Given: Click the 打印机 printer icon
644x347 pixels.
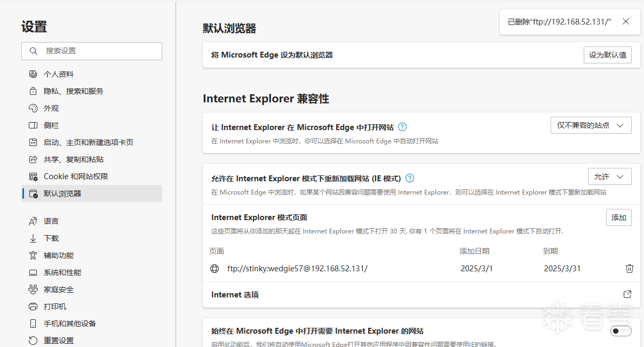Looking at the screenshot, I should tap(33, 306).
